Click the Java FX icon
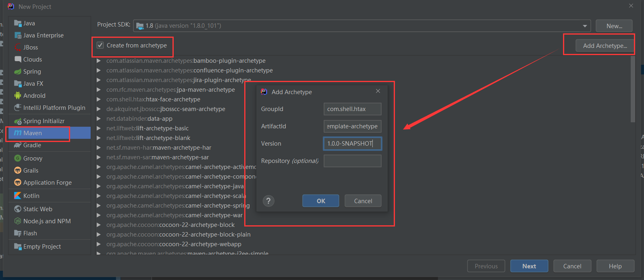This screenshot has height=280, width=644. click(x=18, y=84)
